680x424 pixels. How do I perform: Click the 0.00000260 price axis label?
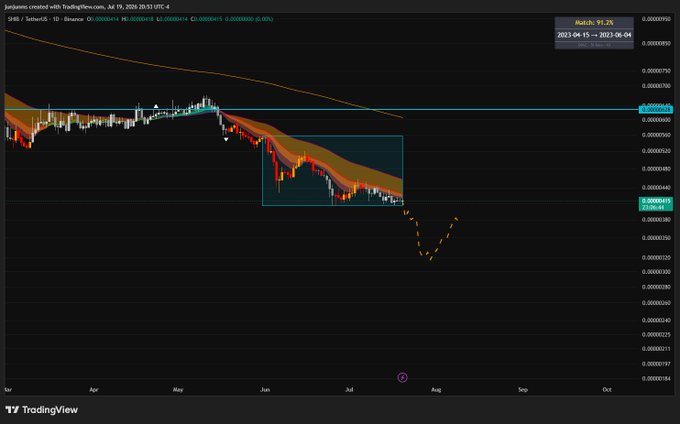click(656, 303)
